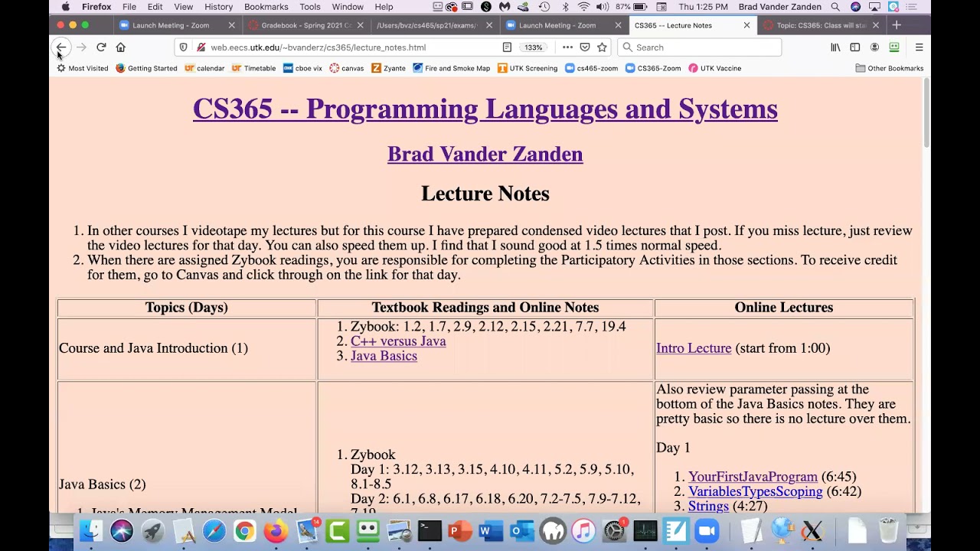This screenshot has width=980, height=551.
Task: Switch to the Gradebook - Spring 2021 tab
Action: click(306, 25)
